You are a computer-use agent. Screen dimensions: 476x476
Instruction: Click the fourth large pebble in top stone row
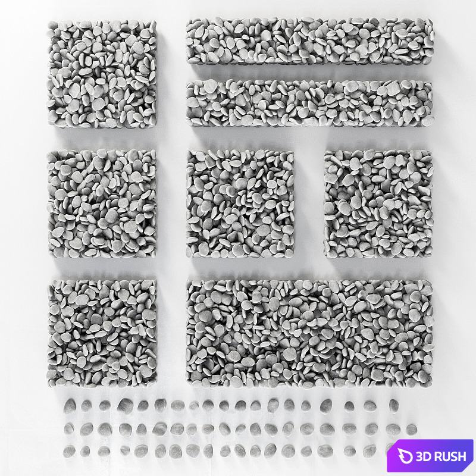pos(124,405)
